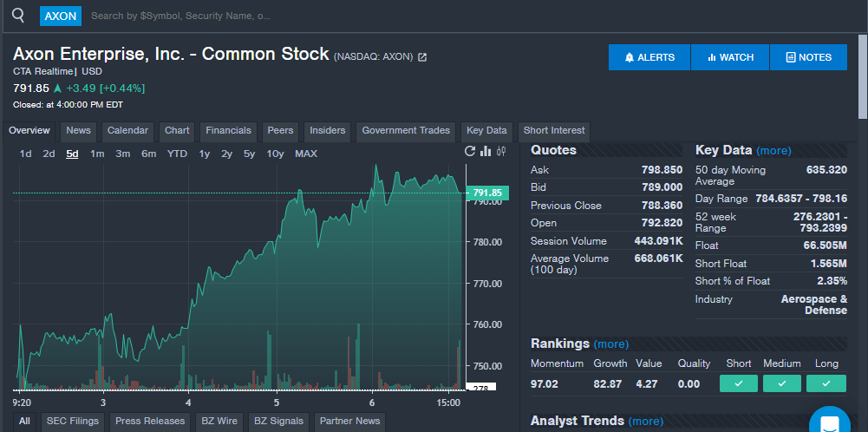Filter news by SEC Filings
Viewport: 868px width, 432px height.
pyautogui.click(x=73, y=422)
